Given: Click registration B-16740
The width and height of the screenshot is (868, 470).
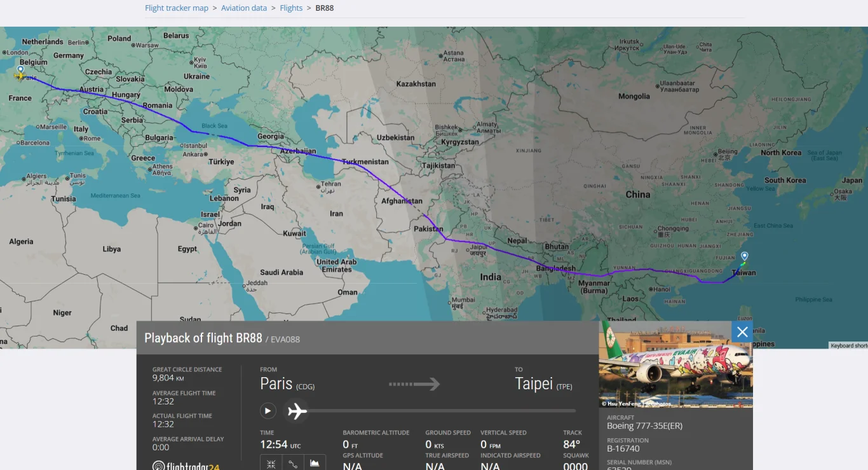Looking at the screenshot, I should pos(623,448).
